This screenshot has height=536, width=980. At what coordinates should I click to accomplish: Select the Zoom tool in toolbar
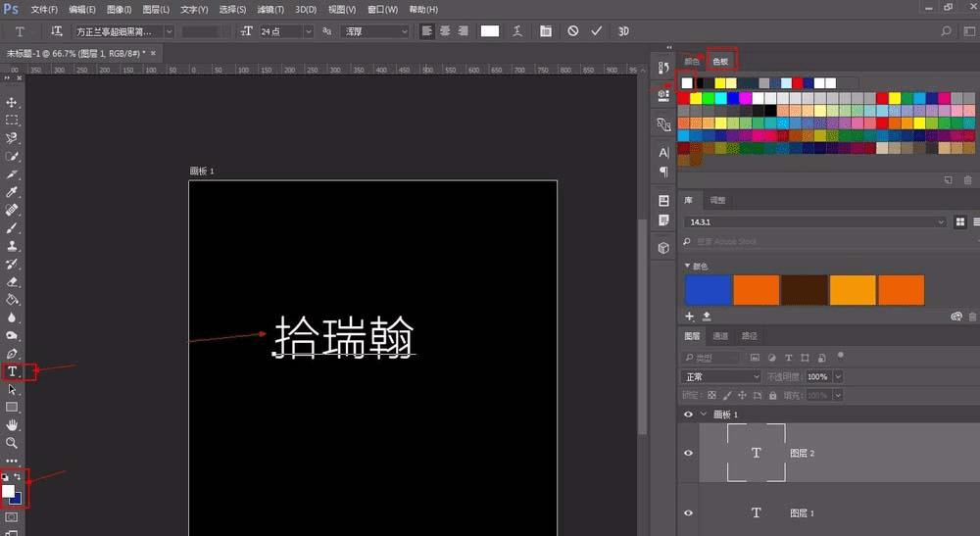click(x=13, y=443)
